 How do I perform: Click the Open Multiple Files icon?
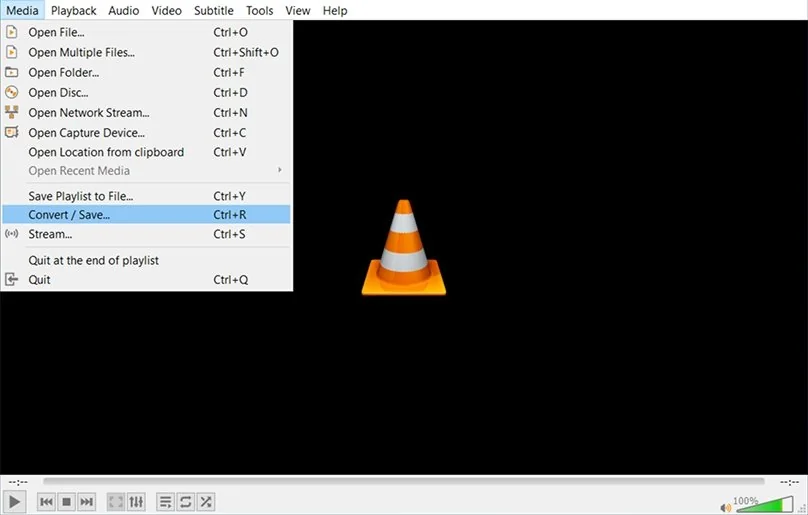pos(11,52)
